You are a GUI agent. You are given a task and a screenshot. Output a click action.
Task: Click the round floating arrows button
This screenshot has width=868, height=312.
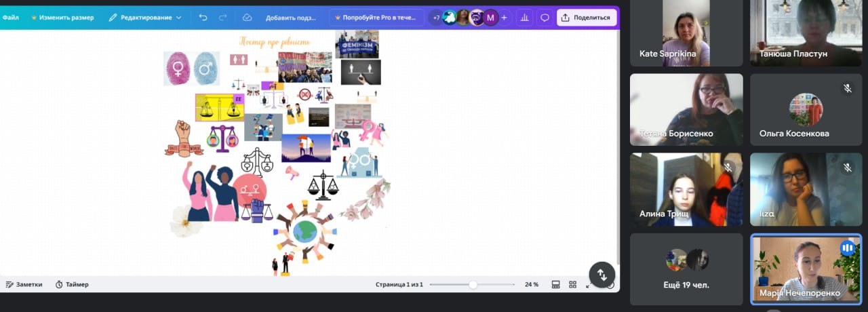(x=601, y=275)
